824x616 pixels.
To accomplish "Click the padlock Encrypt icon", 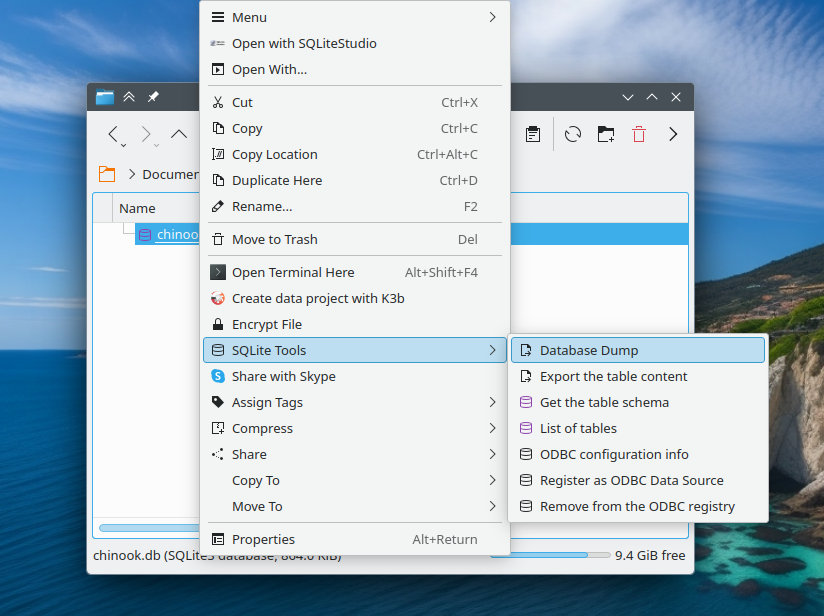I will 218,324.
